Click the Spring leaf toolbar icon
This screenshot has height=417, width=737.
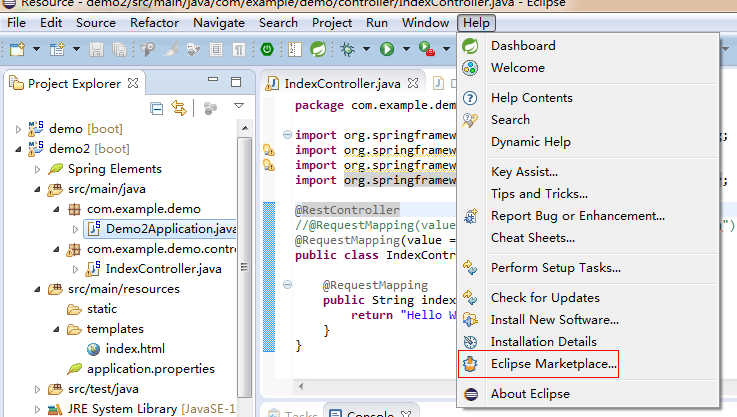[318, 49]
